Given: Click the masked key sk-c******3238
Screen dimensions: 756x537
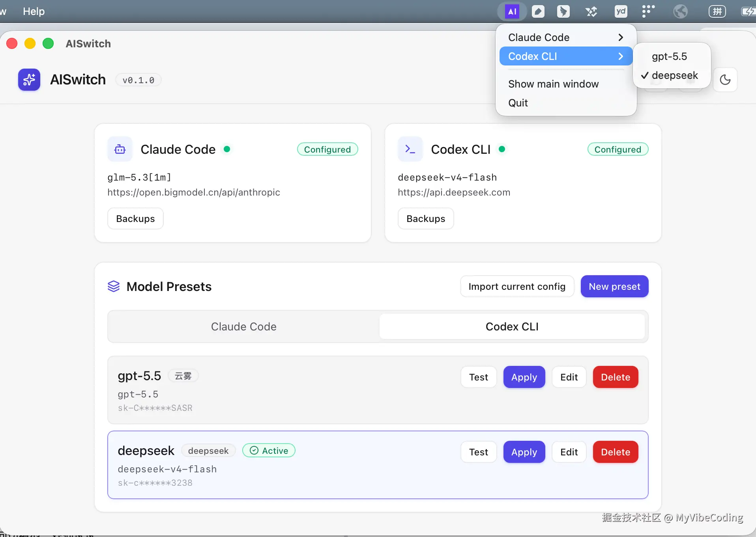Looking at the screenshot, I should click(155, 483).
